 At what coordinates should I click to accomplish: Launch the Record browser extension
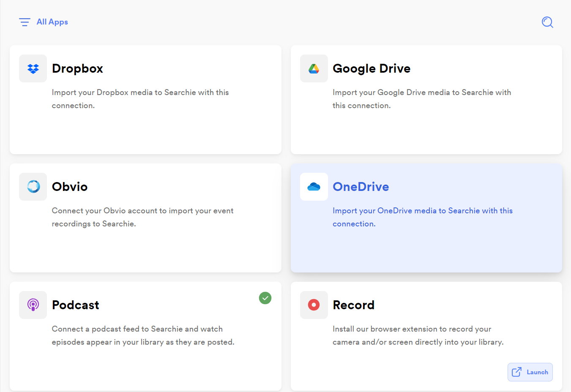click(x=530, y=372)
